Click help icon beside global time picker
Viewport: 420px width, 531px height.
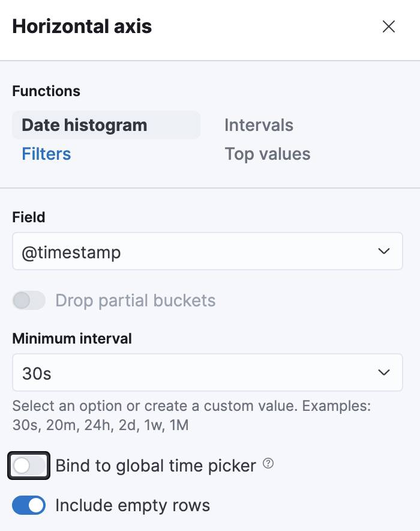point(269,464)
